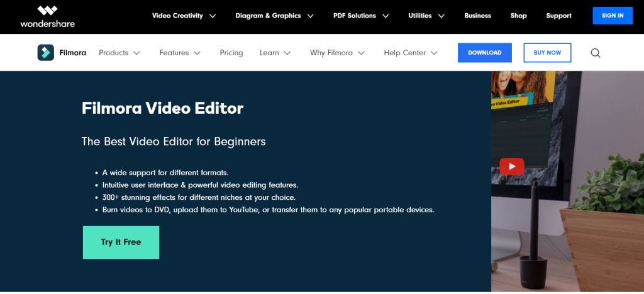Click the "Burn videos to DVD" bullet

[x=268, y=210]
